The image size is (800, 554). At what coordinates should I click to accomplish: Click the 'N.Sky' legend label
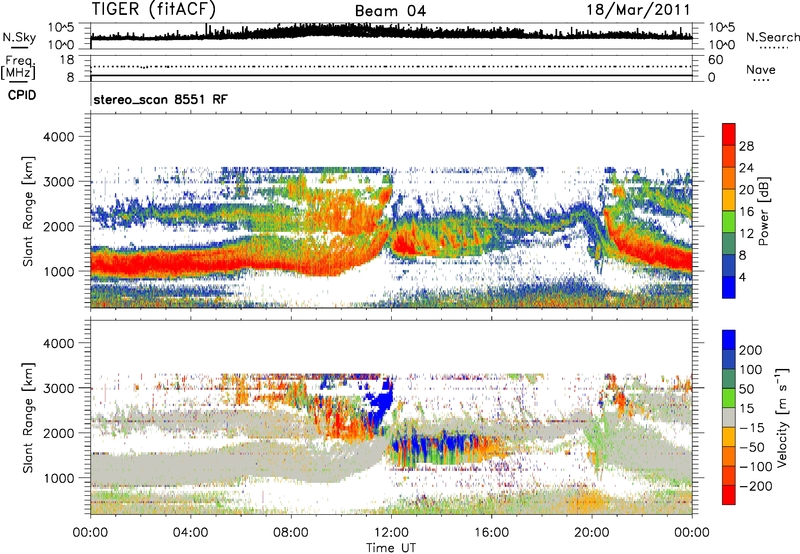pyautogui.click(x=19, y=37)
